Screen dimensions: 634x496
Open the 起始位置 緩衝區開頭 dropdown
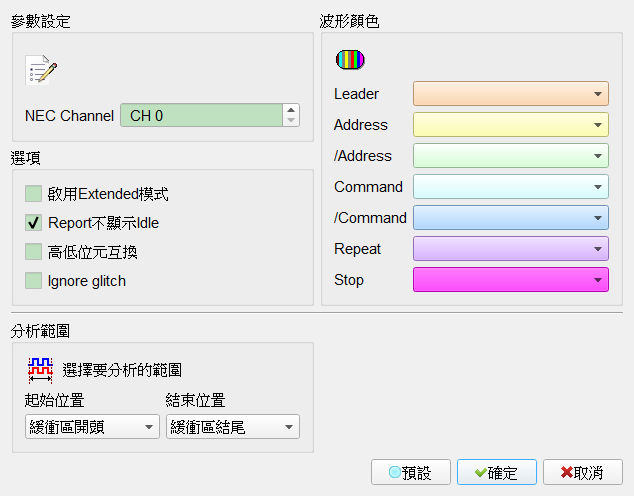pos(92,426)
